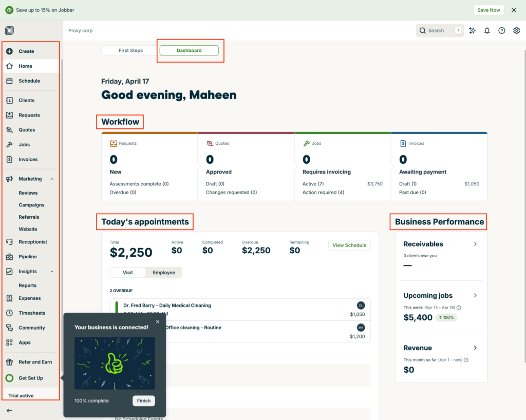
Task: Open the help question mark icon
Action: coord(502,30)
